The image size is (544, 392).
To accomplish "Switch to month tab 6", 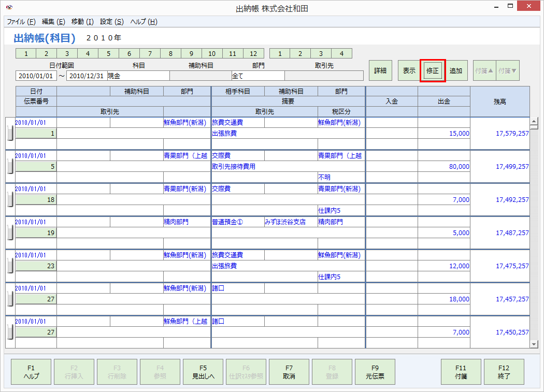I will point(129,53).
